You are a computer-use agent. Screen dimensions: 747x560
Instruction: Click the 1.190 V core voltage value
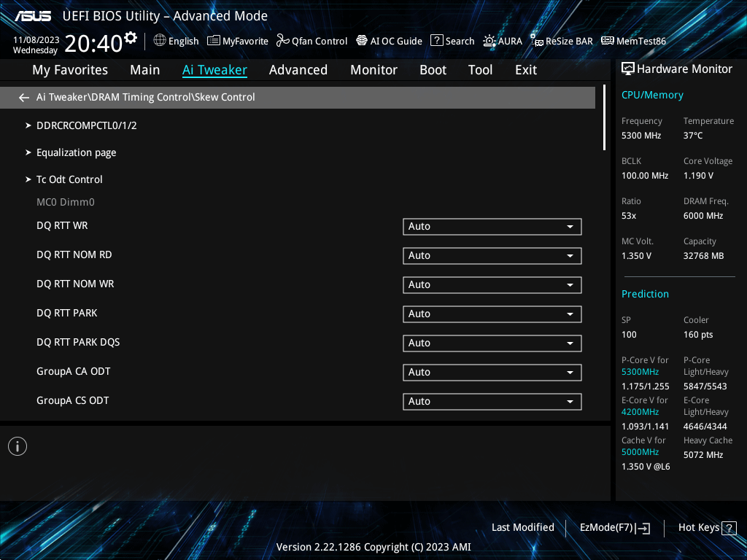pos(698,176)
